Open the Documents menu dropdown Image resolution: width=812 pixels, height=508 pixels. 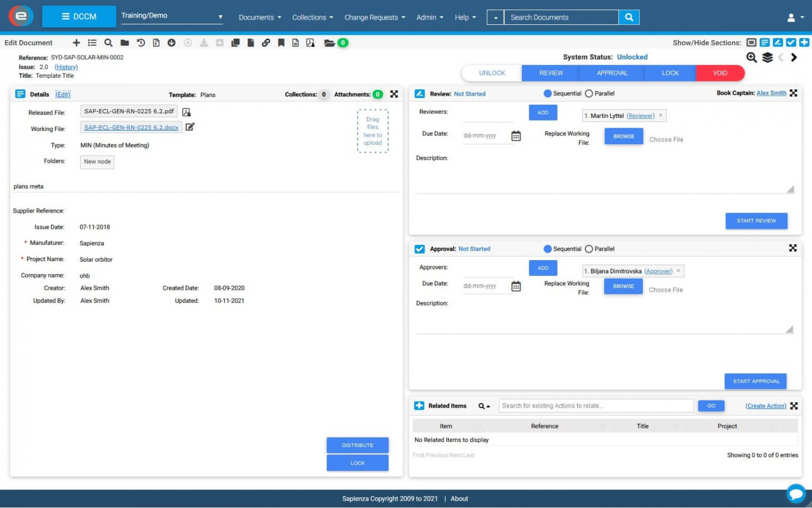coord(260,17)
